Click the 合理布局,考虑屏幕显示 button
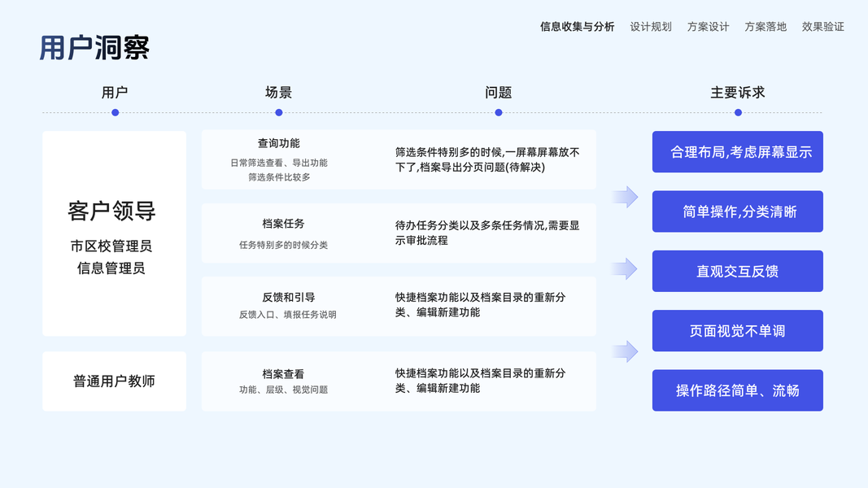 point(737,151)
